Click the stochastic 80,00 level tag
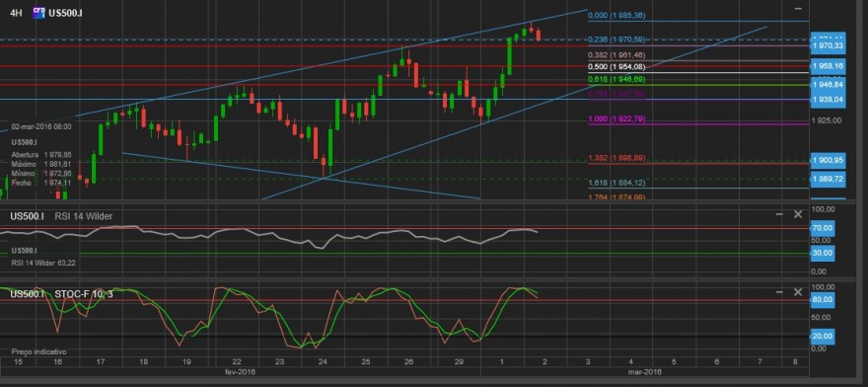 pyautogui.click(x=822, y=299)
